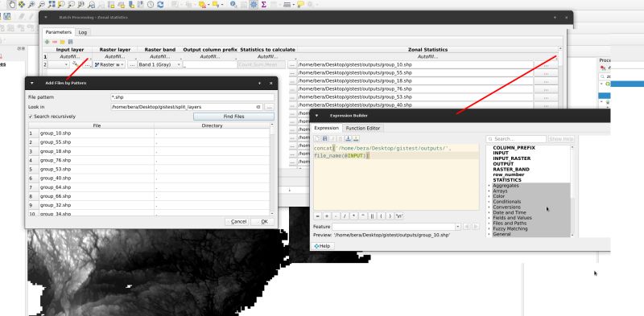The image size is (644, 316).
Task: Select the Zoom In magnifier tool
Action: pyautogui.click(x=31, y=5)
